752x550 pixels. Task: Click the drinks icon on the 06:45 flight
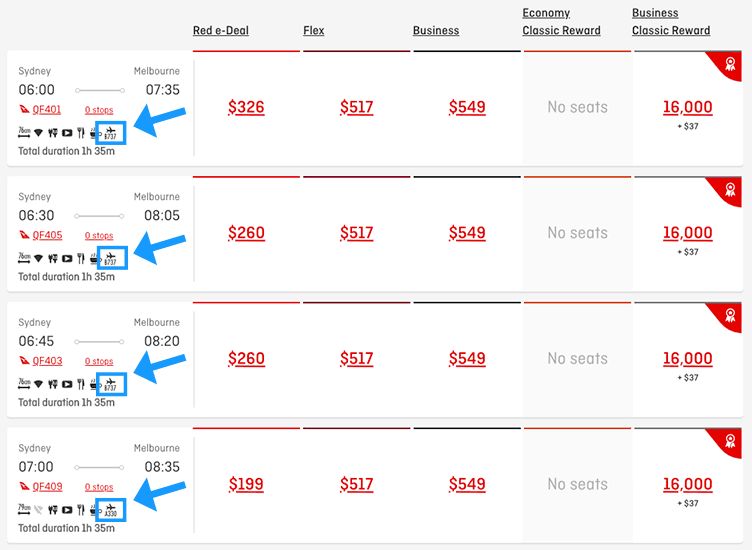coord(53,383)
